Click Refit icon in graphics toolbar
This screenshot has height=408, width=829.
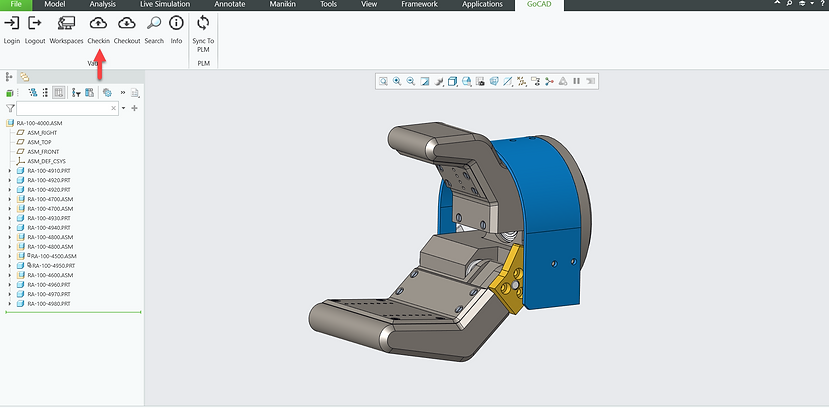[x=383, y=80]
